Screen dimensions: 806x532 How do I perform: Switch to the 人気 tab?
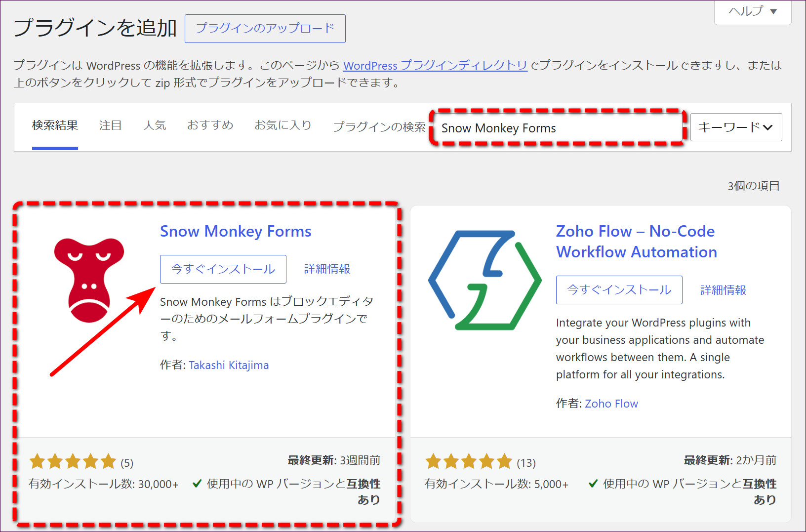155,125
